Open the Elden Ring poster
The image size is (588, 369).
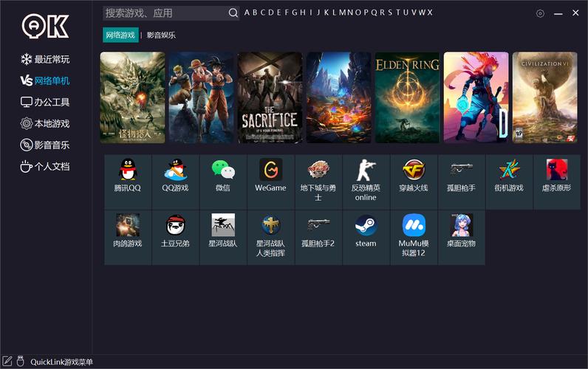(408, 97)
